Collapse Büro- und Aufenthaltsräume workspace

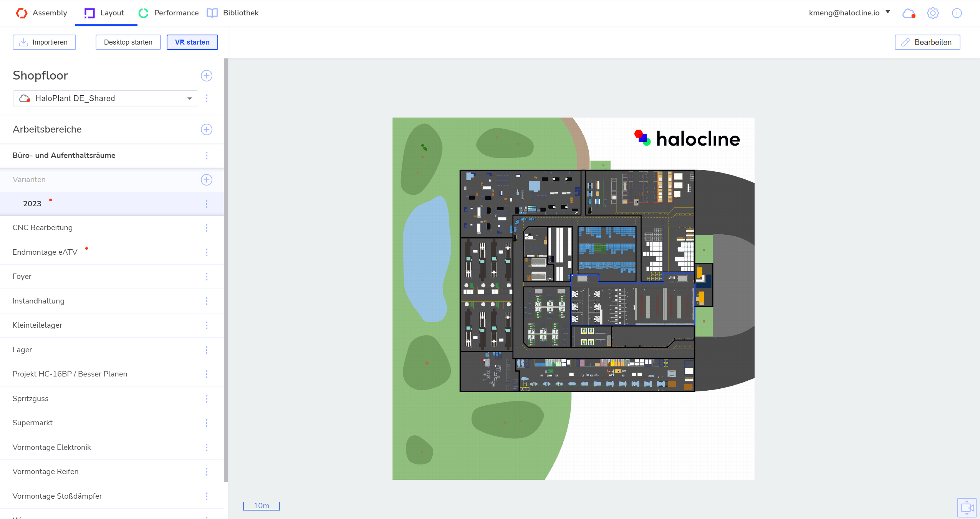[64, 156]
